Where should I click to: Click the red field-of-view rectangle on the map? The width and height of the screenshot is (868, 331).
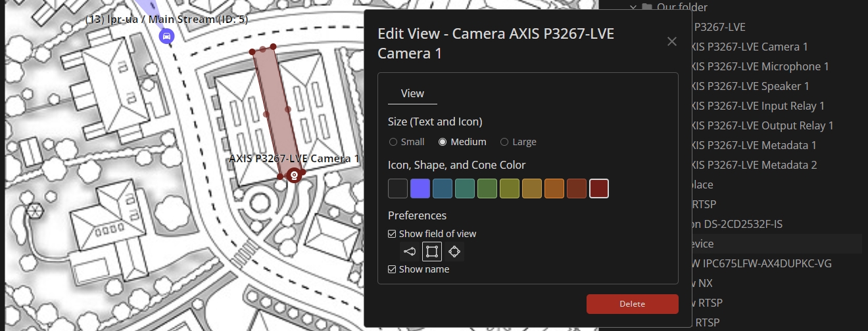click(277, 112)
